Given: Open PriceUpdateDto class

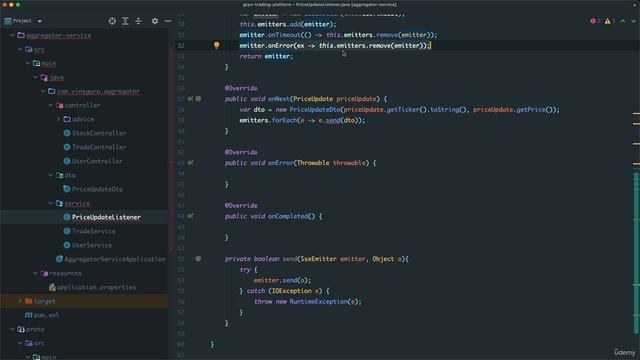Looking at the screenshot, I should (x=97, y=189).
